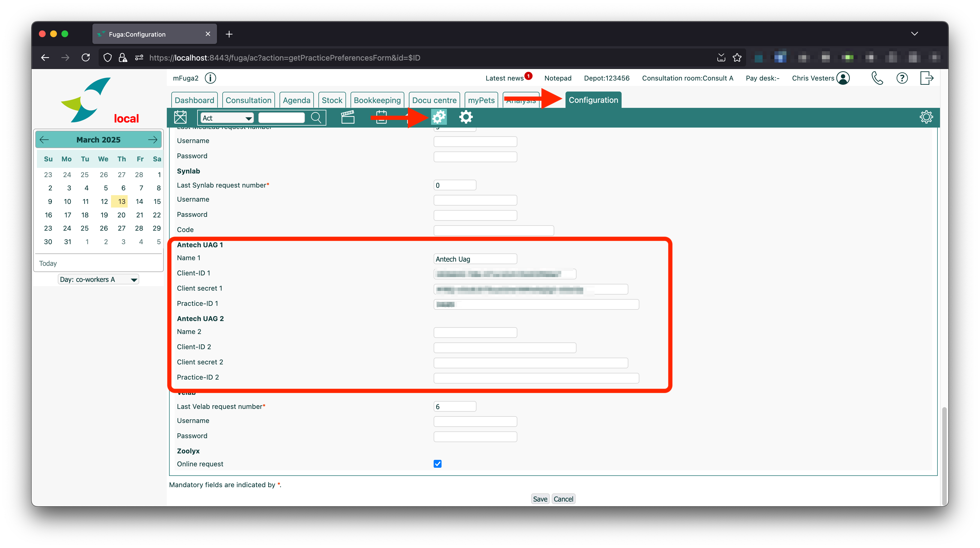Open the help question mark icon
The height and width of the screenshot is (548, 980).
click(902, 78)
